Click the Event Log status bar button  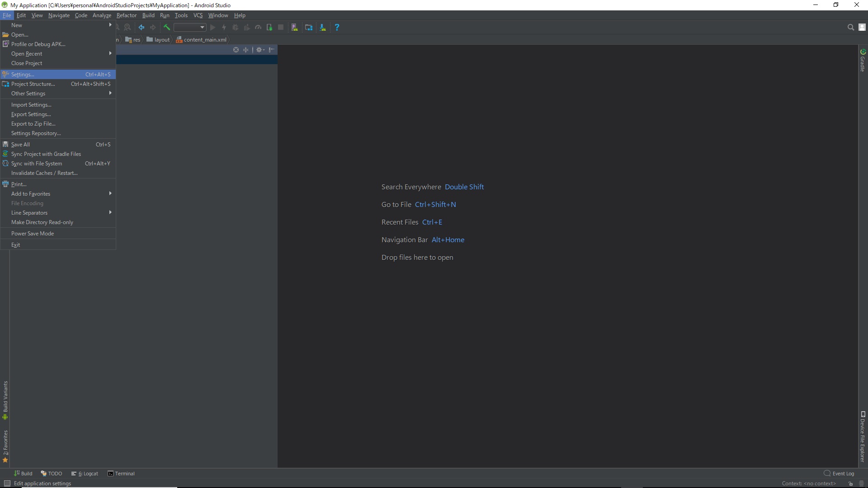(x=840, y=473)
